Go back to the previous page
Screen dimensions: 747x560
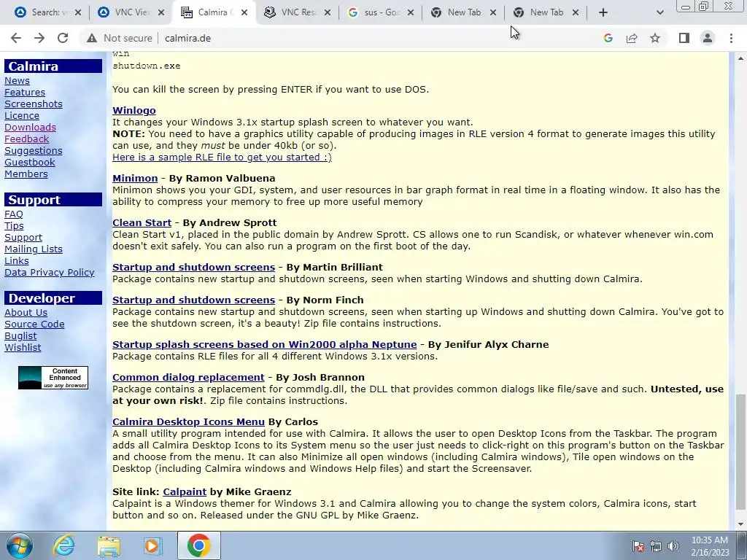(16, 38)
